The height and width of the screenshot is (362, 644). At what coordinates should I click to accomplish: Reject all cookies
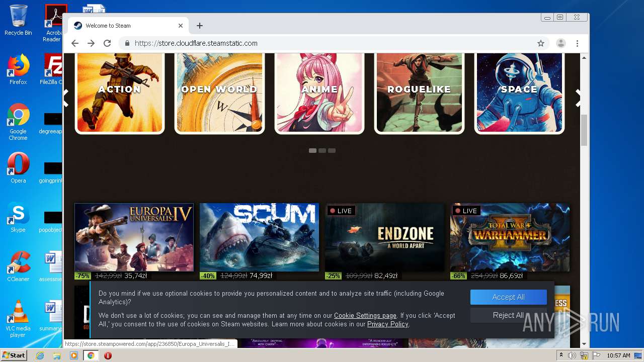click(508, 315)
